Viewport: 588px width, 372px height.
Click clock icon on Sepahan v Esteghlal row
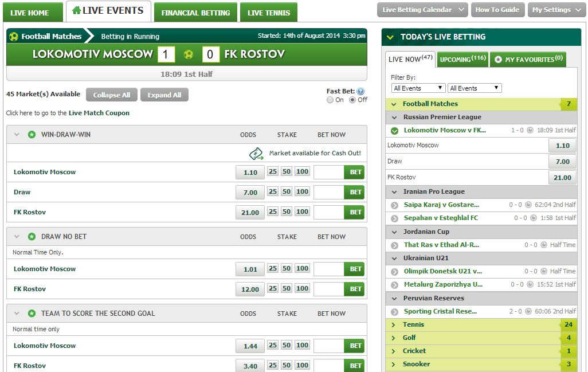point(533,218)
